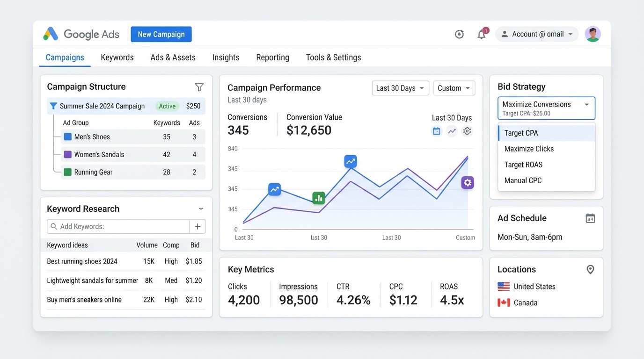Open the notifications bell
Image resolution: width=644 pixels, height=359 pixels.
(x=482, y=34)
